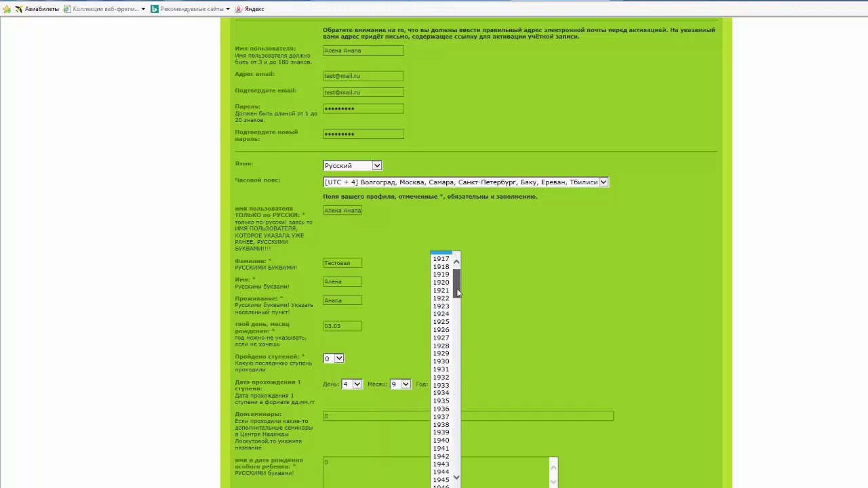Click the username field with Алена Анапа
The image size is (868, 488).
363,51
